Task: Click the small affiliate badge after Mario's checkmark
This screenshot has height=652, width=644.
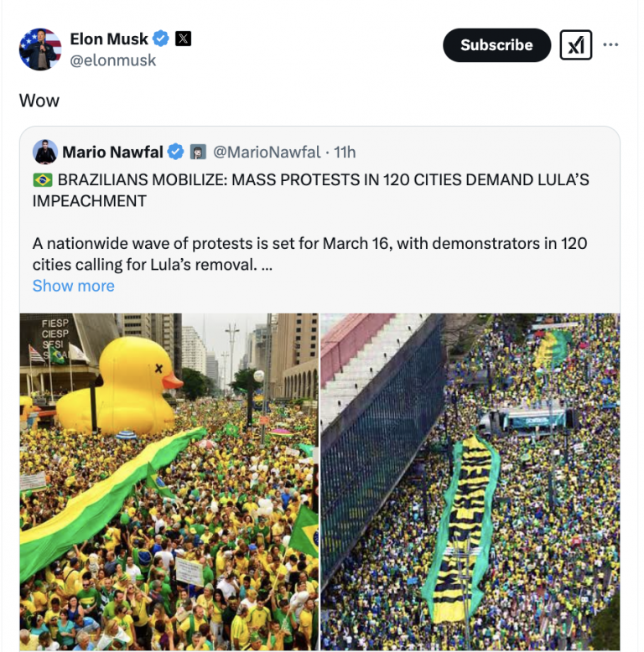Action: [x=198, y=152]
